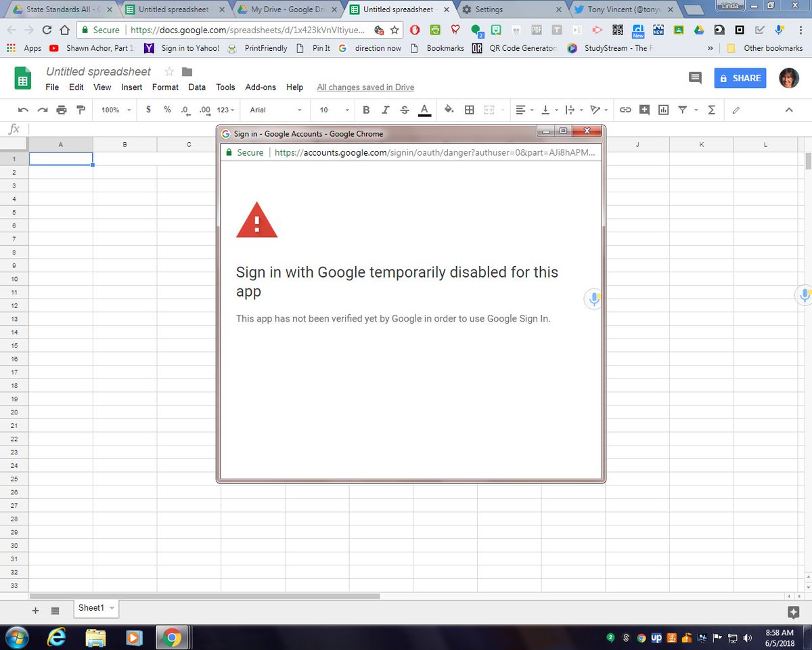Apply currency format with the $ icon
The width and height of the screenshot is (812, 650).
click(x=148, y=110)
